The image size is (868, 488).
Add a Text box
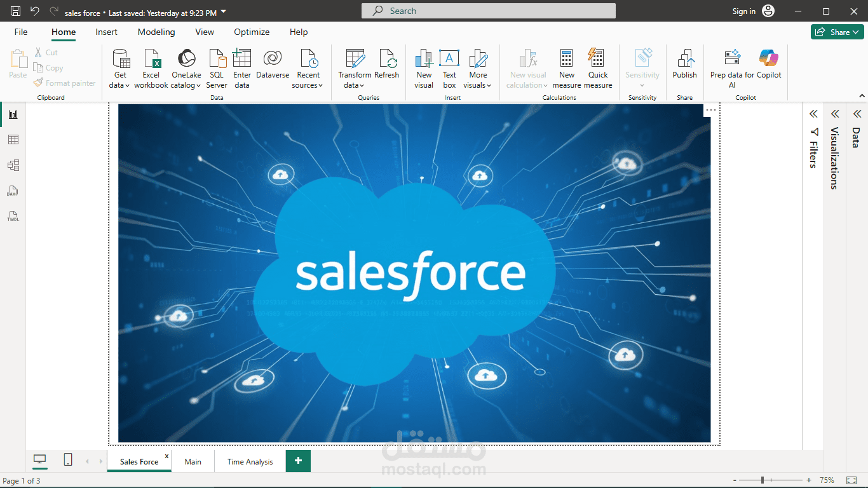click(x=449, y=69)
